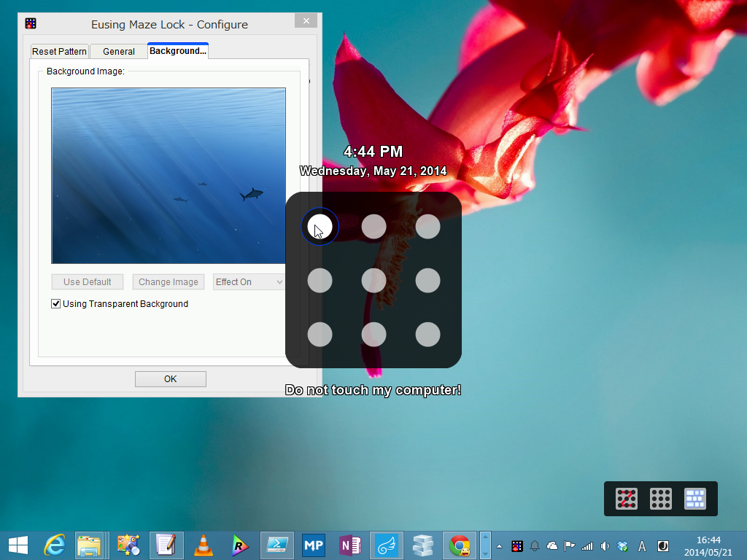Select the plain 3x3 dots grid icon
The width and height of the screenshot is (747, 560).
click(x=661, y=499)
